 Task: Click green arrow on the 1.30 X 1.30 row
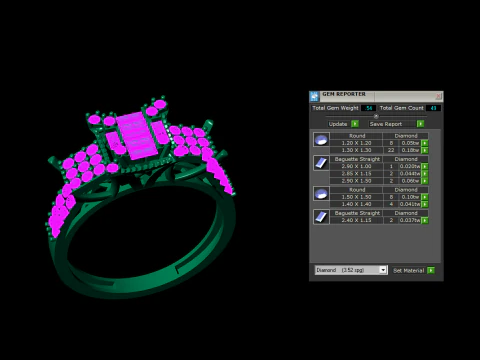tap(425, 150)
